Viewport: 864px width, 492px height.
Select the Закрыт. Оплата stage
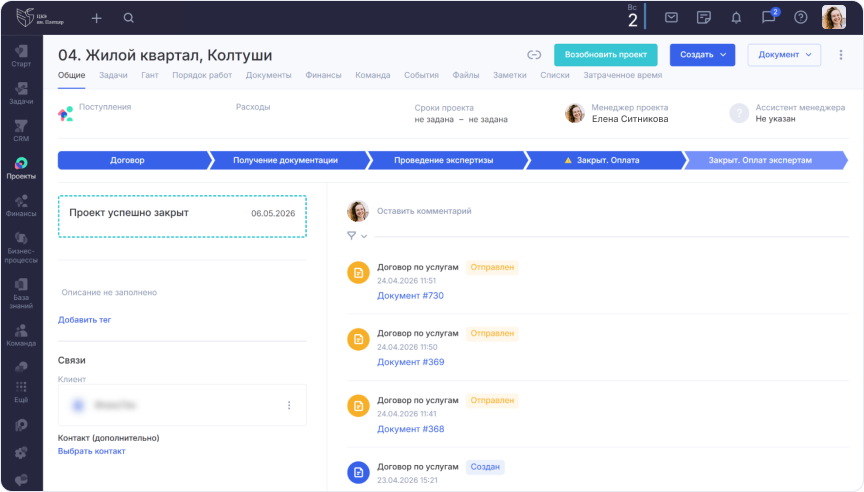[x=606, y=160]
